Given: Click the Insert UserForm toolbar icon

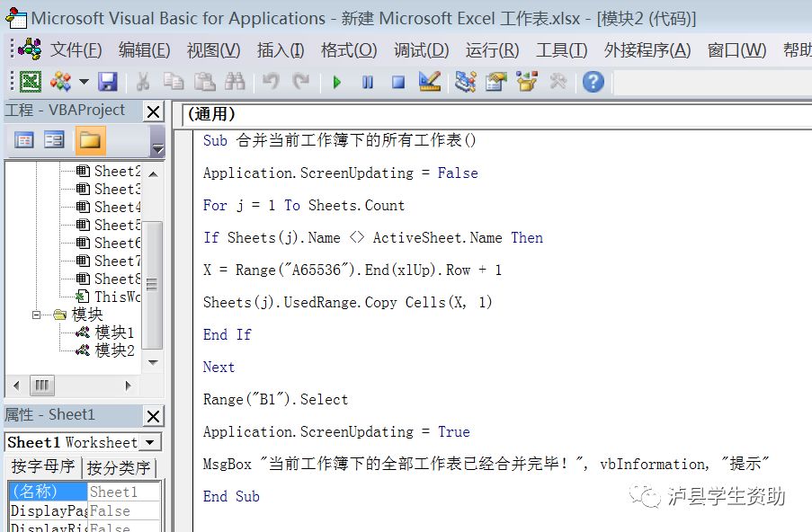Looking at the screenshot, I should (x=60, y=82).
